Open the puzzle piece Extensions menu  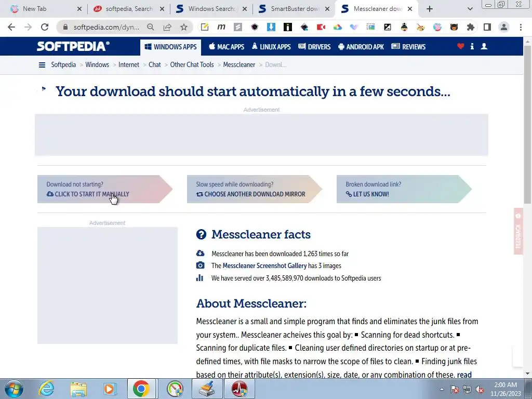point(471,27)
